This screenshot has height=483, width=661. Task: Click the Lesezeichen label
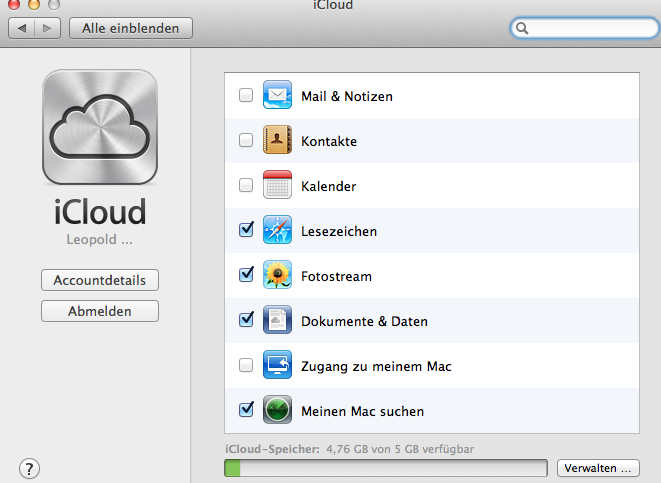pos(339,231)
